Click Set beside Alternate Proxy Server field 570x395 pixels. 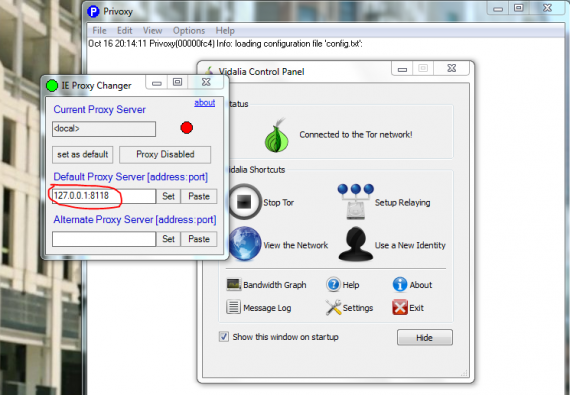pyautogui.click(x=168, y=239)
